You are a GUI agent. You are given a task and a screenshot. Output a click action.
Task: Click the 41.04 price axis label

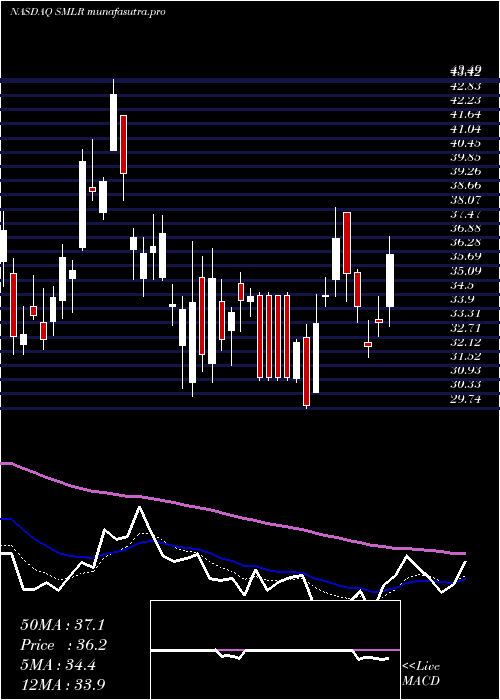point(466,129)
